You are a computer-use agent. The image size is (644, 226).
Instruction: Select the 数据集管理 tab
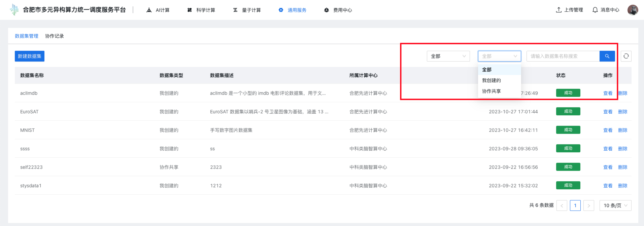(27, 36)
